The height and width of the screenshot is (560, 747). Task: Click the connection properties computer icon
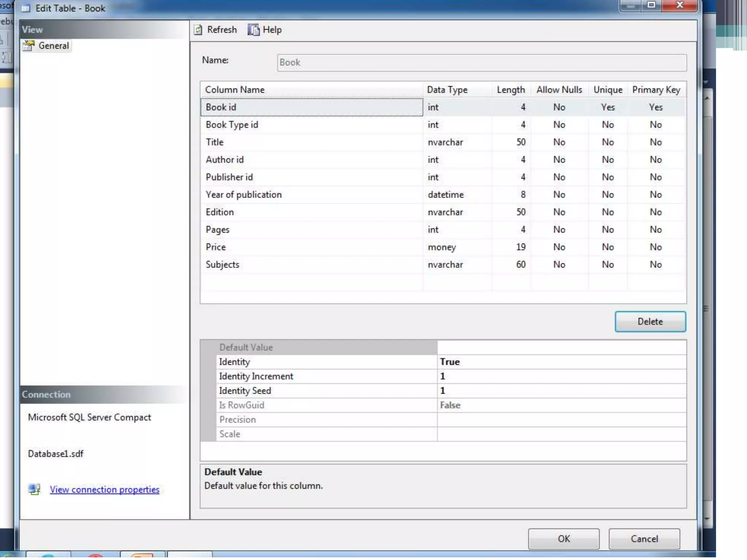point(34,489)
